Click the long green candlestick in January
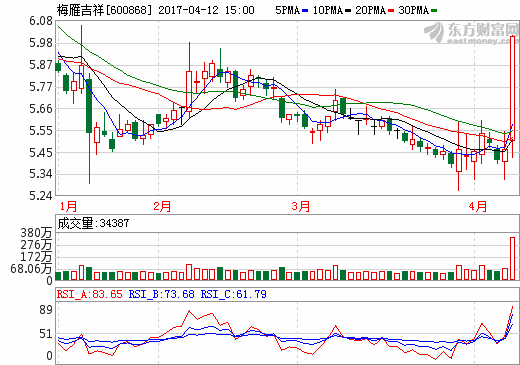 [89, 106]
